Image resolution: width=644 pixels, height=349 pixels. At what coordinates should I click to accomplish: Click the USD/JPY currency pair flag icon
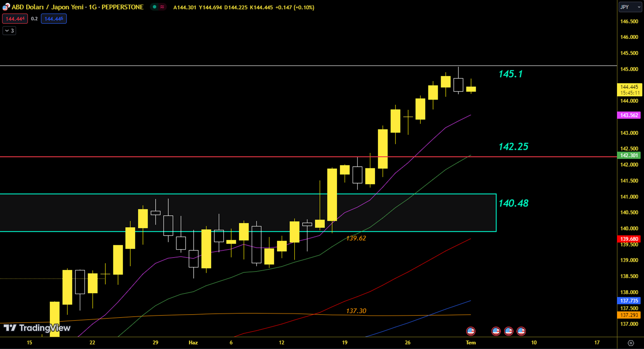click(6, 7)
